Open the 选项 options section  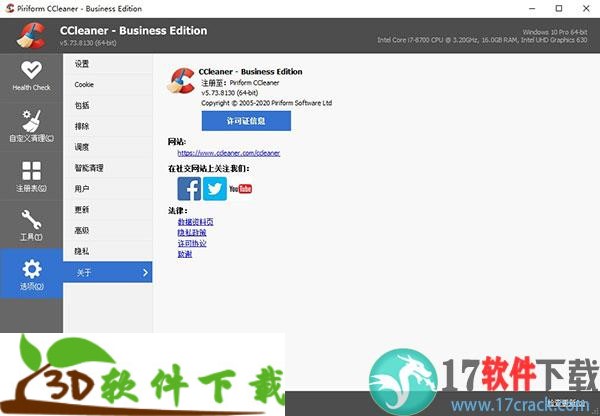coord(31,273)
